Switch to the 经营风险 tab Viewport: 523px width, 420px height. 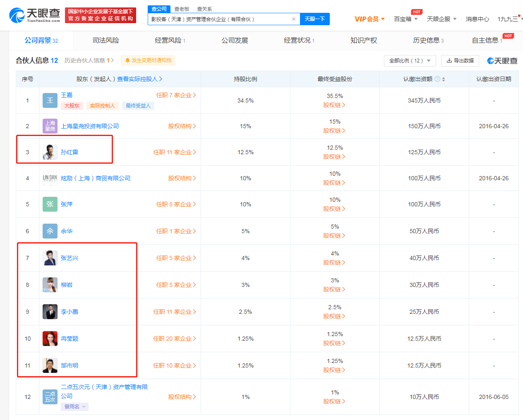coord(170,41)
